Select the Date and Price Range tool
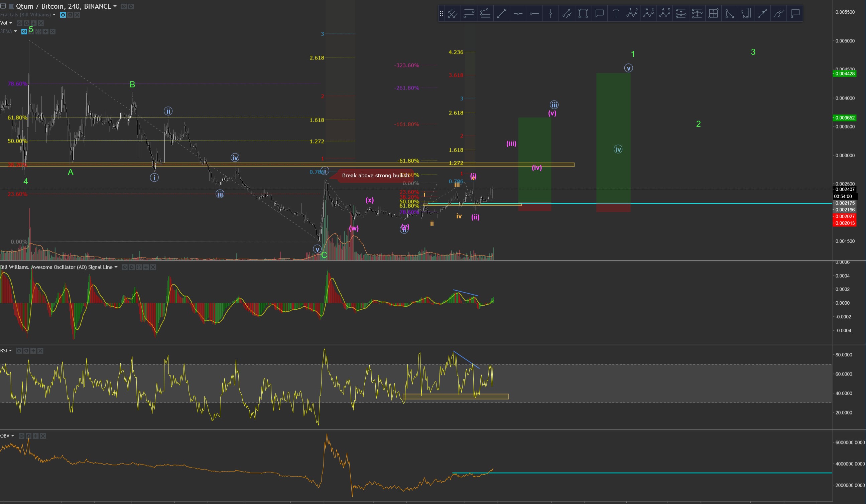The image size is (866, 504). pos(713,14)
